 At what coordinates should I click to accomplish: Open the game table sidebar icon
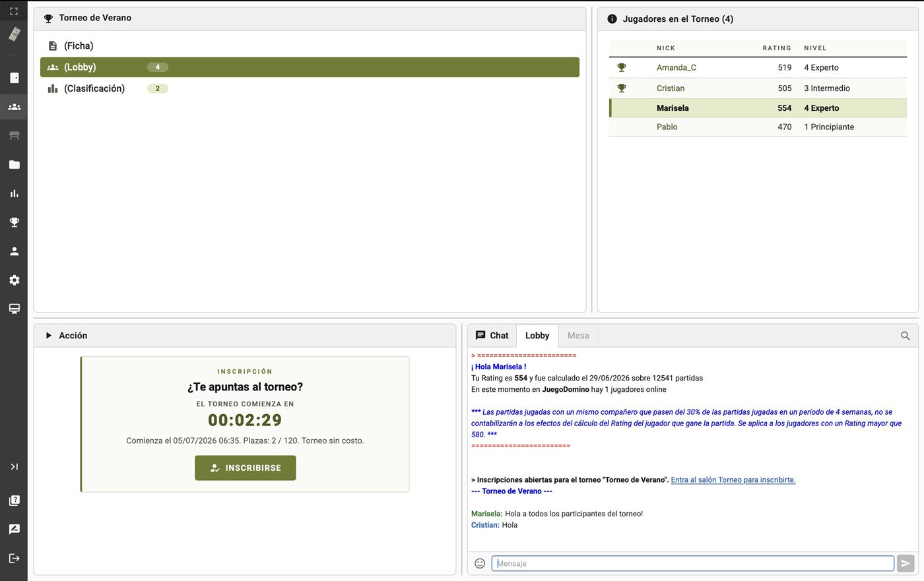tap(14, 136)
